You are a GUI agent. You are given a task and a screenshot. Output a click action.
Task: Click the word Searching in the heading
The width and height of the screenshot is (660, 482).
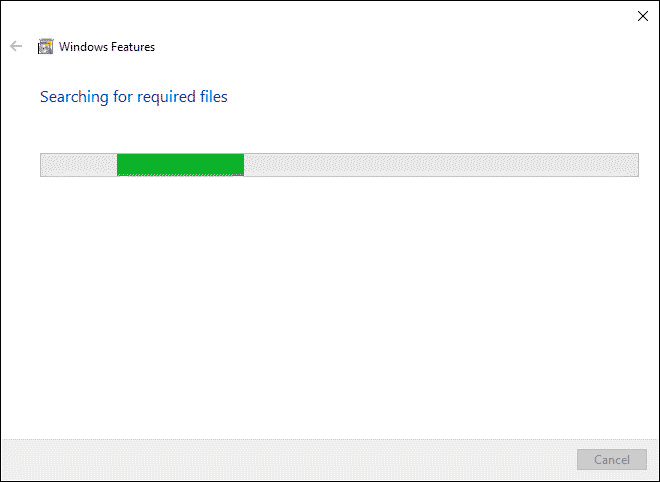(x=74, y=97)
